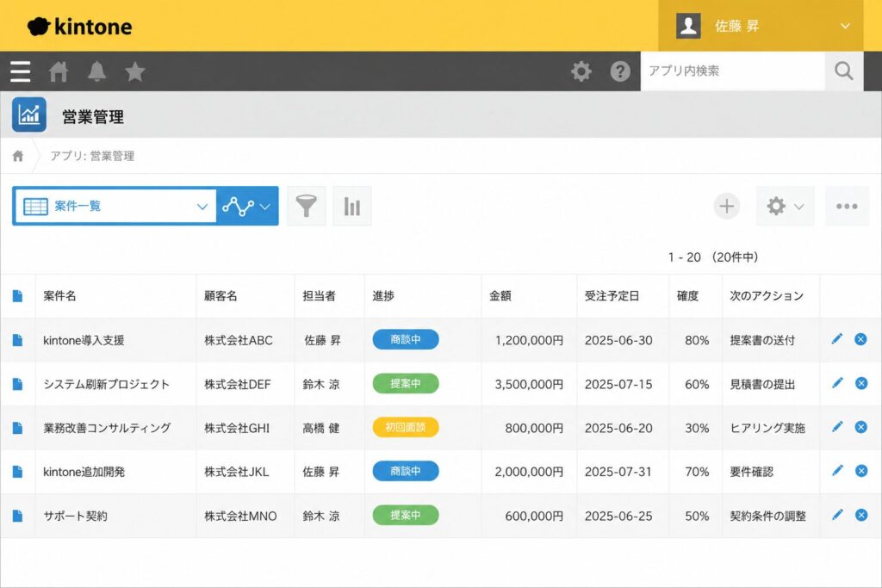Open the 佐藤 昇 user menu
Image resolution: width=882 pixels, height=588 pixels.
[x=761, y=26]
